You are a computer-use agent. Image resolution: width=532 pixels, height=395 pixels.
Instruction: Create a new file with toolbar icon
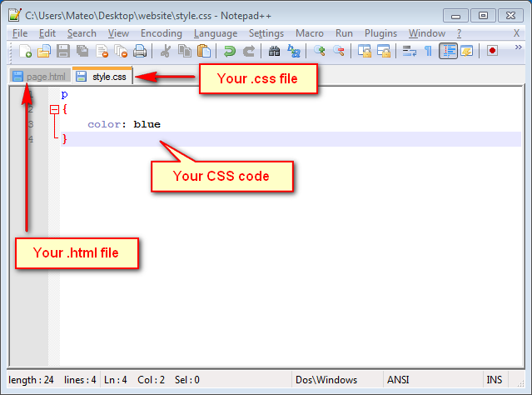tap(25, 51)
